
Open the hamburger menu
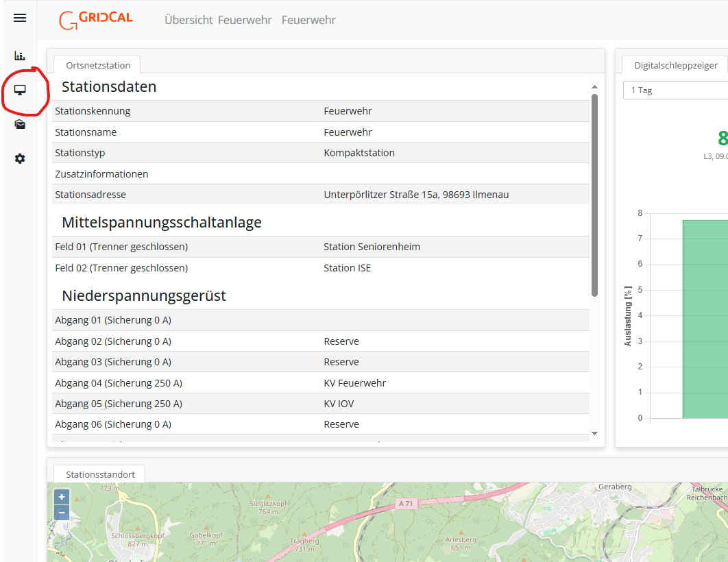20,19
